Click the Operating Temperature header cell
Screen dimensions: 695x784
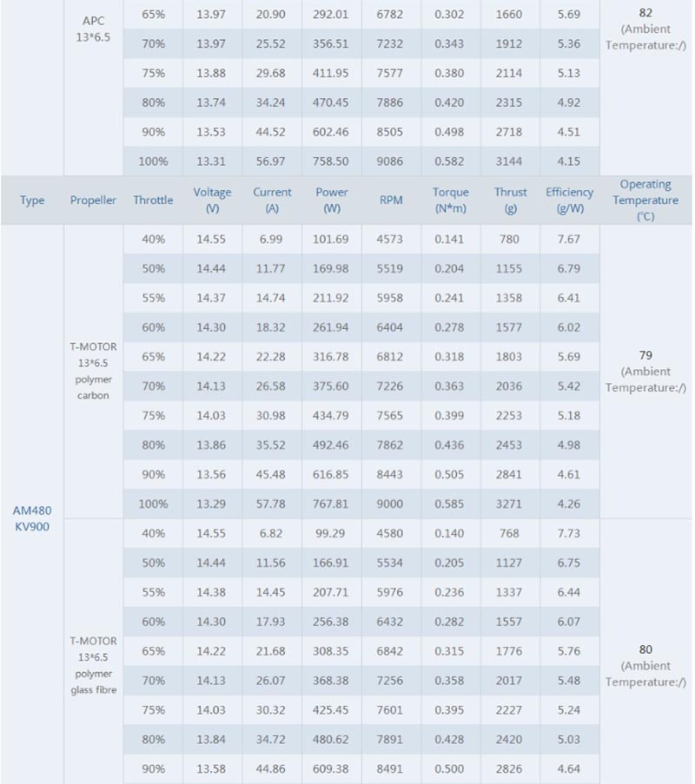[x=645, y=200]
